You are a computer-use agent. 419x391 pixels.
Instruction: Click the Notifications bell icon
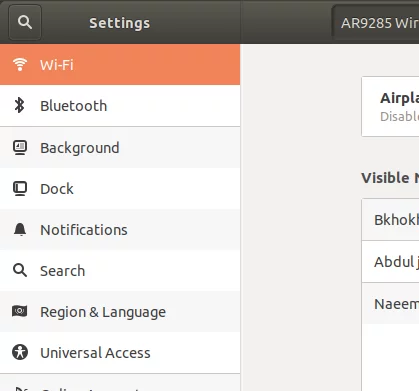tap(20, 230)
